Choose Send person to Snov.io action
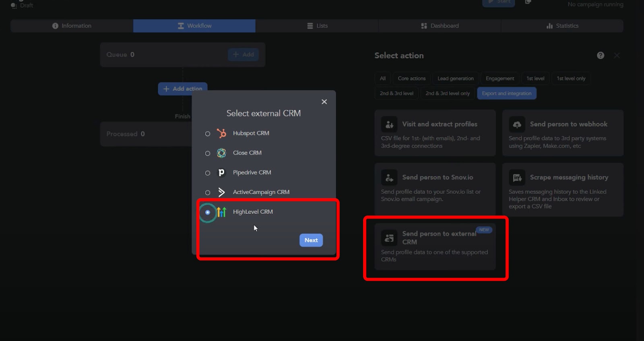Image resolution: width=644 pixels, height=341 pixels. pyautogui.click(x=435, y=189)
